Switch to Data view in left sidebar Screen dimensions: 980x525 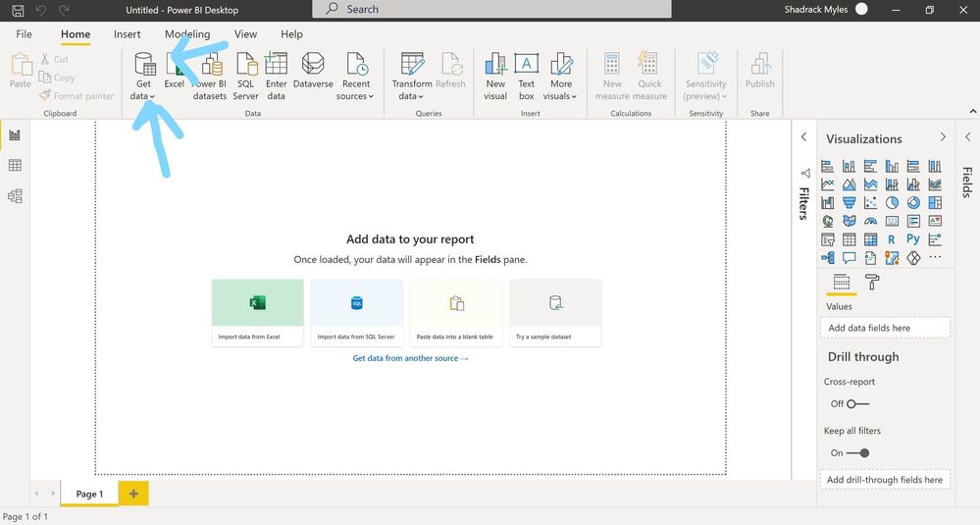(15, 165)
